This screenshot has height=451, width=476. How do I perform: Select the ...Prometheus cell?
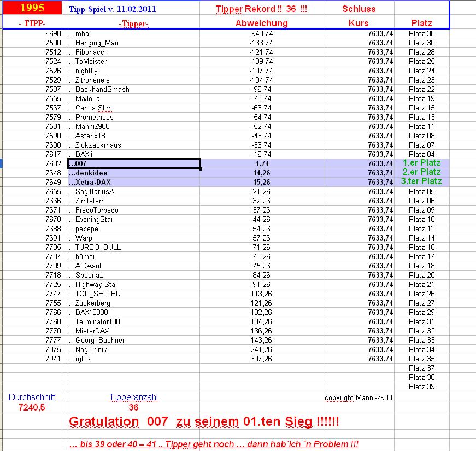pos(134,117)
